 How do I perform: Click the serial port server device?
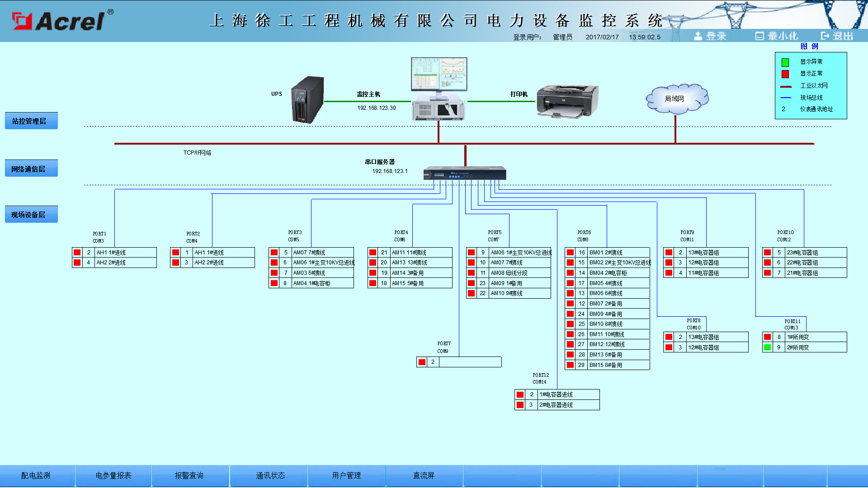(465, 174)
